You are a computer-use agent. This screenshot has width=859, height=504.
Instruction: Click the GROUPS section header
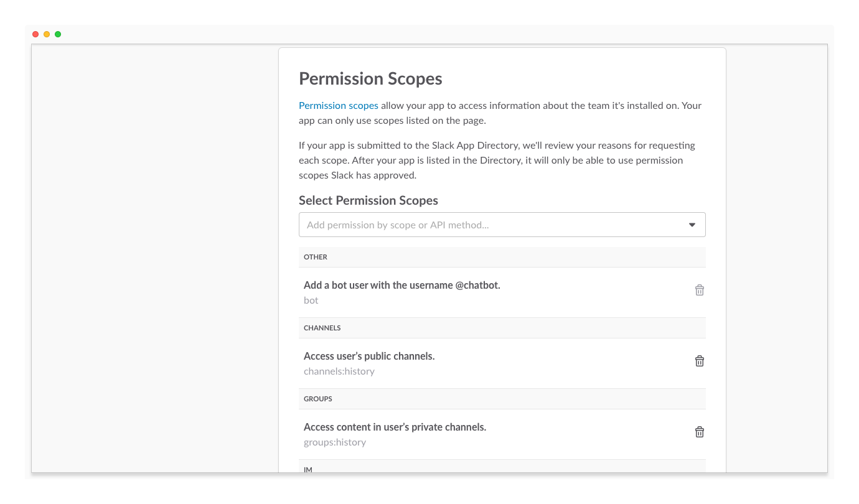[x=502, y=399]
